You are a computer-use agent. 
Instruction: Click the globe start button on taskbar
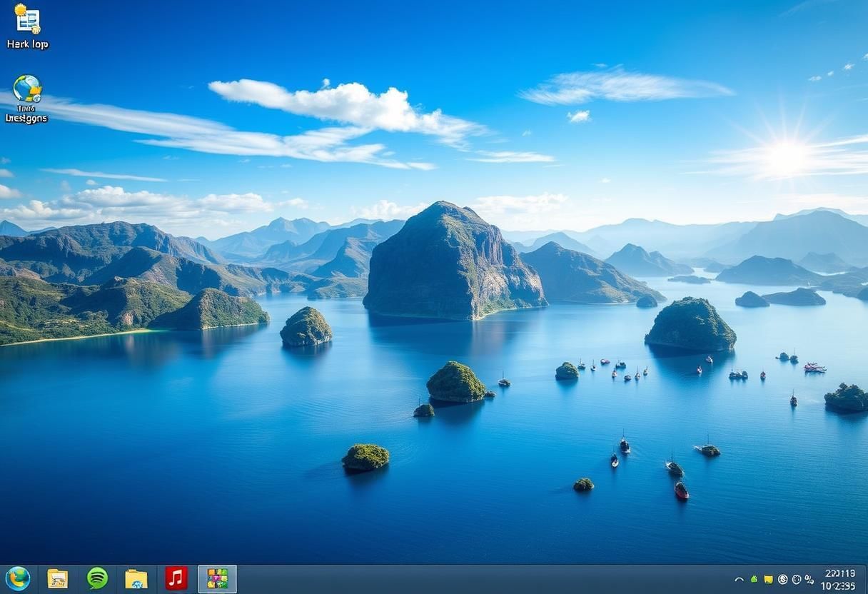click(18, 578)
